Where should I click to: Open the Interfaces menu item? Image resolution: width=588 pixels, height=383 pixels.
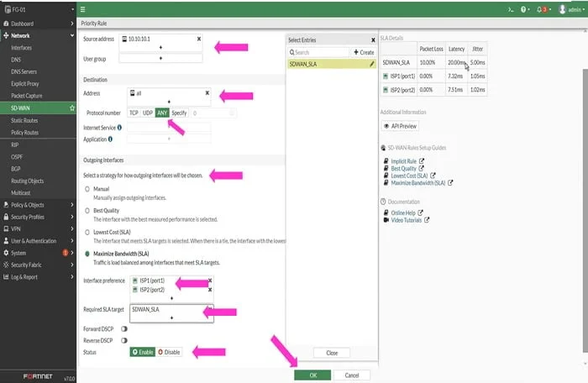[x=21, y=48]
